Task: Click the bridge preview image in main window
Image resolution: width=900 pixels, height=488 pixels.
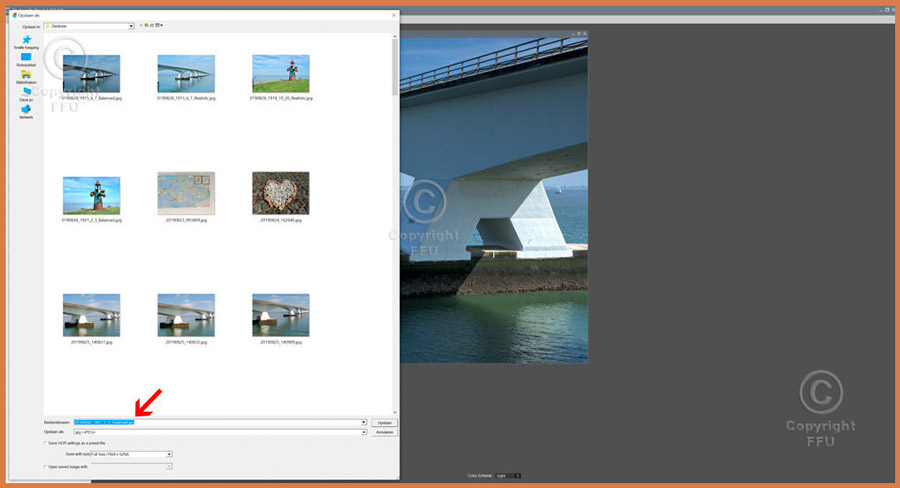Action: point(494,200)
